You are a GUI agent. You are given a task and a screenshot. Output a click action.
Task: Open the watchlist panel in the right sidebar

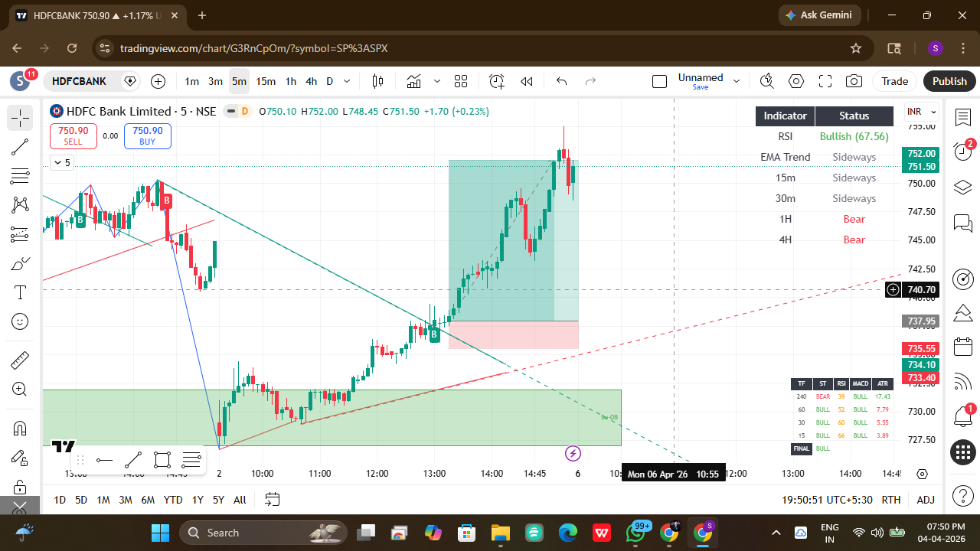962,118
